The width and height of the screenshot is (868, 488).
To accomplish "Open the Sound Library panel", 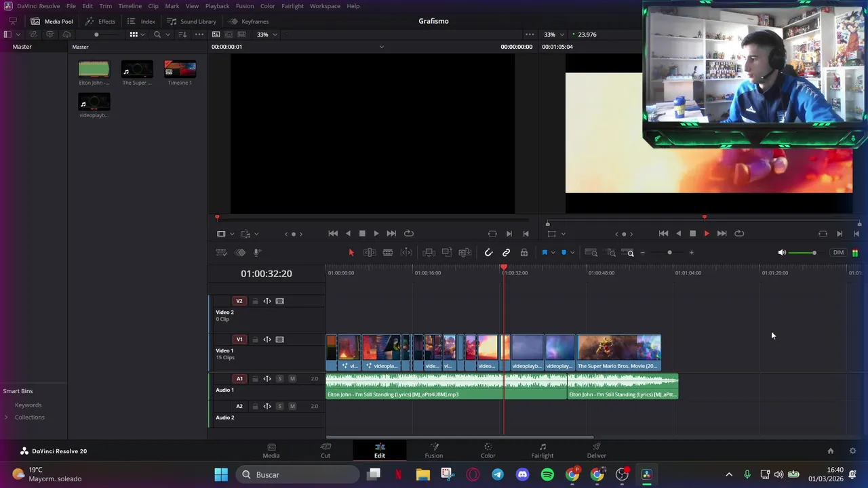I will click(192, 22).
